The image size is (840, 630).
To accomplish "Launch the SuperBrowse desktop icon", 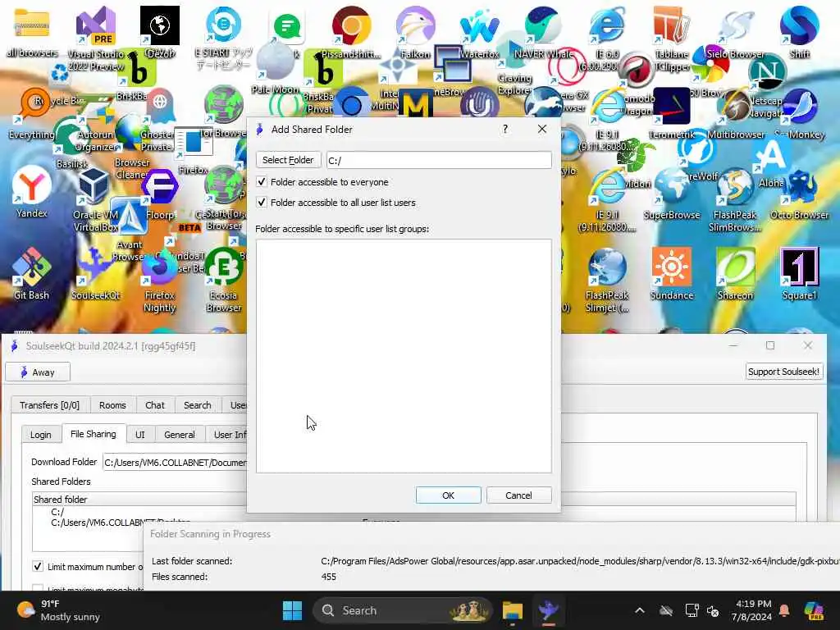I will [671, 194].
